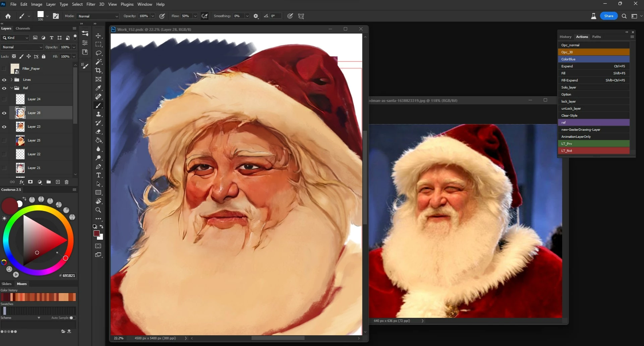Click the Share button
This screenshot has height=346, width=644.
click(x=609, y=16)
